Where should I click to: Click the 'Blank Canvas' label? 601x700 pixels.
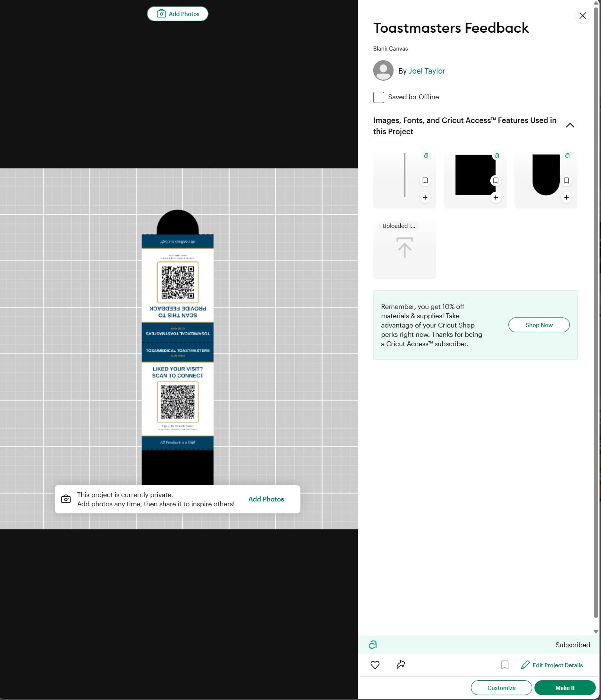tap(390, 49)
